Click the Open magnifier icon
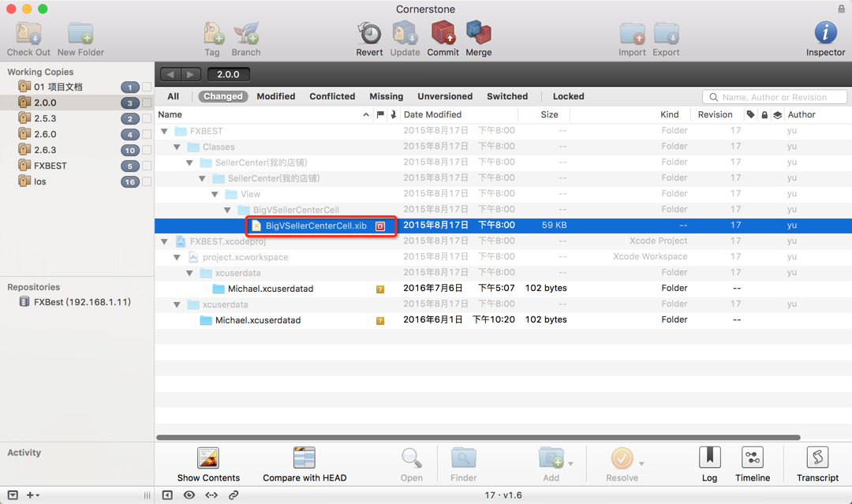Image resolution: width=852 pixels, height=504 pixels. coord(411,457)
